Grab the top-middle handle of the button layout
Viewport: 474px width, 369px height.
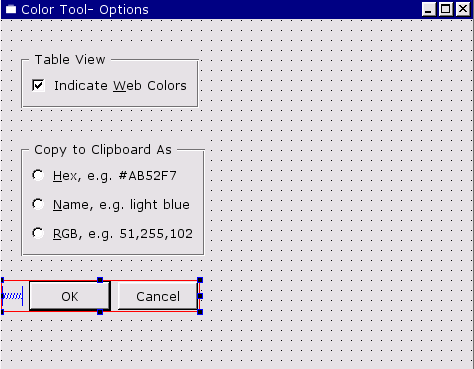point(100,280)
